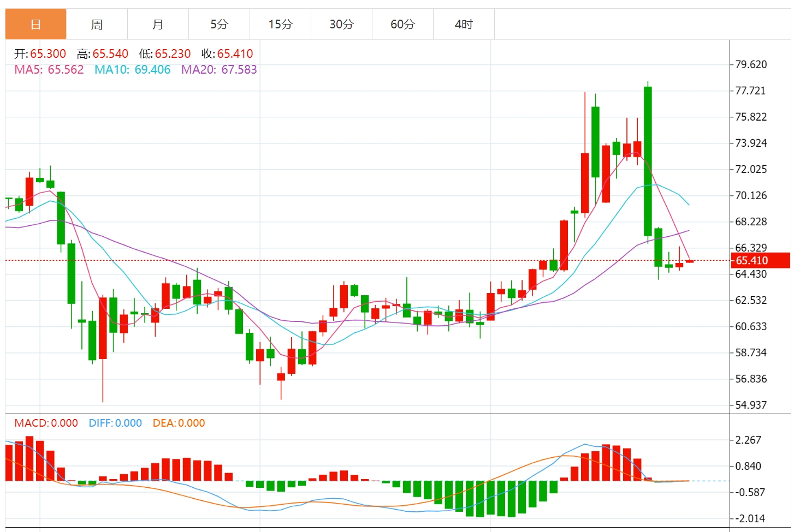800x532 pixels.
Task: Select the MA10: 69.406 indicator label
Action: coord(133,69)
